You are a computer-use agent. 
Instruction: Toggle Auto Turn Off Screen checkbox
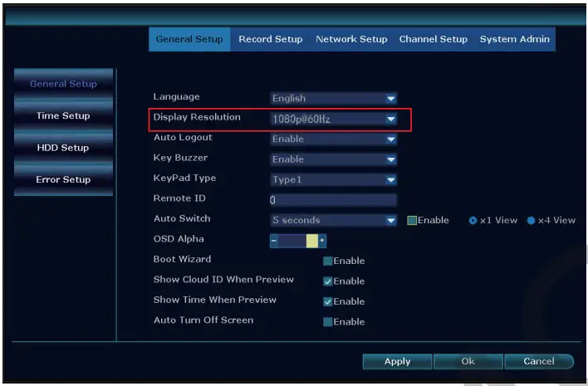[328, 321]
